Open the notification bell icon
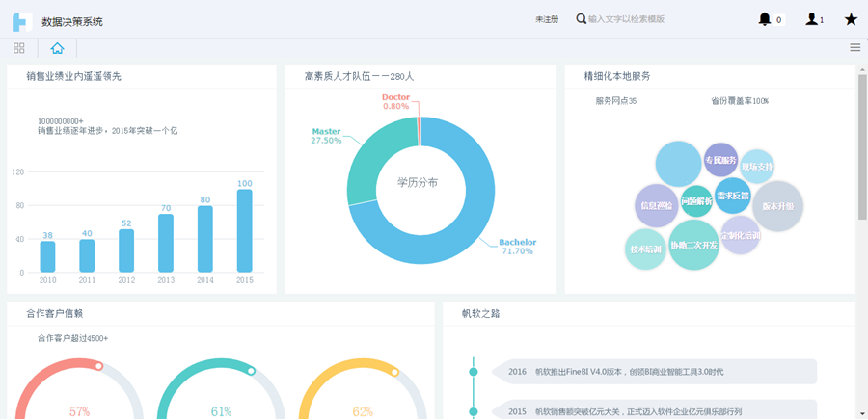Screen dimensions: 868x420 tap(765, 19)
